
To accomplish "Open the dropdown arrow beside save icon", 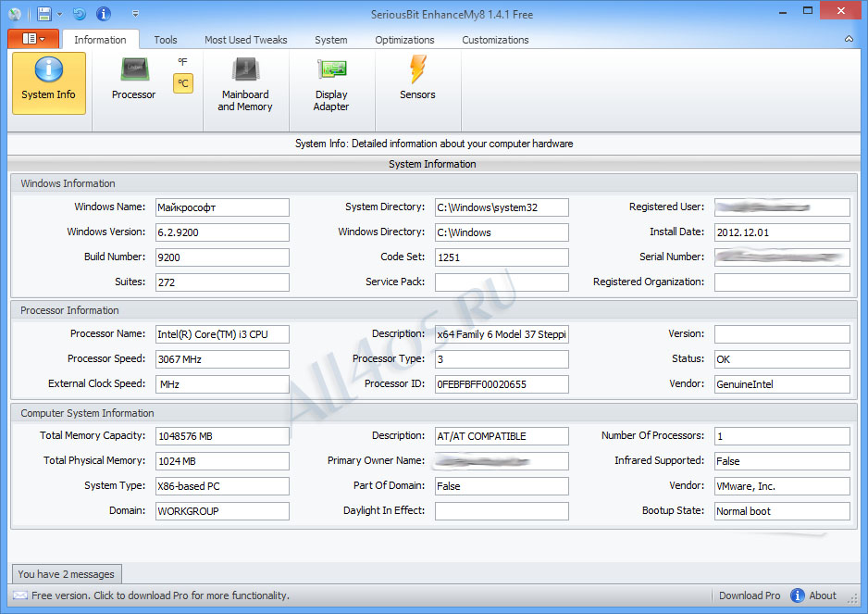I will (60, 15).
